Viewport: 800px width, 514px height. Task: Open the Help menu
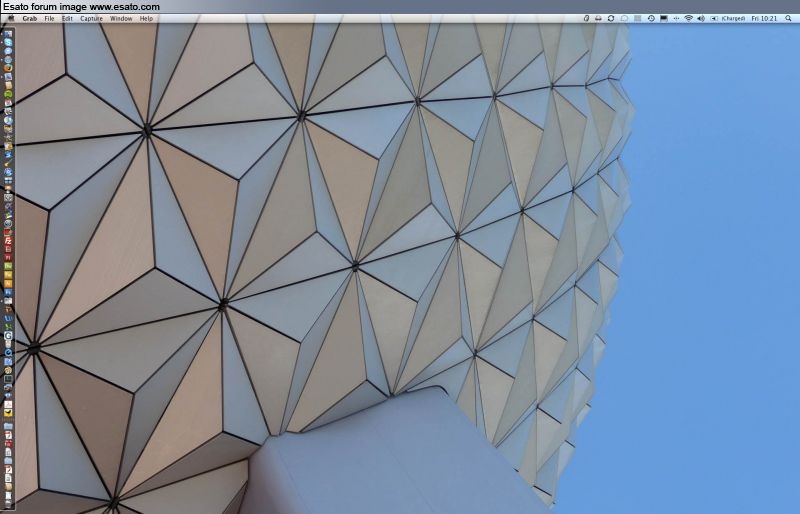coord(147,18)
